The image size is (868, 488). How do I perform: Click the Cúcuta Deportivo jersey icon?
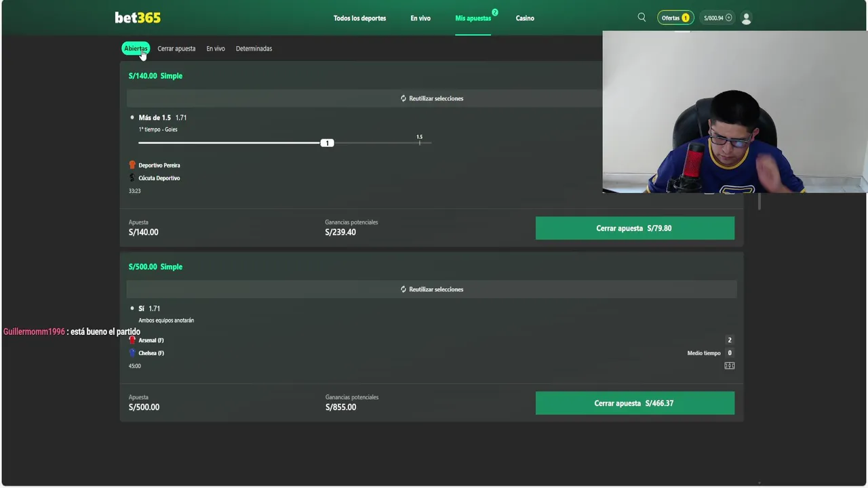tap(132, 178)
